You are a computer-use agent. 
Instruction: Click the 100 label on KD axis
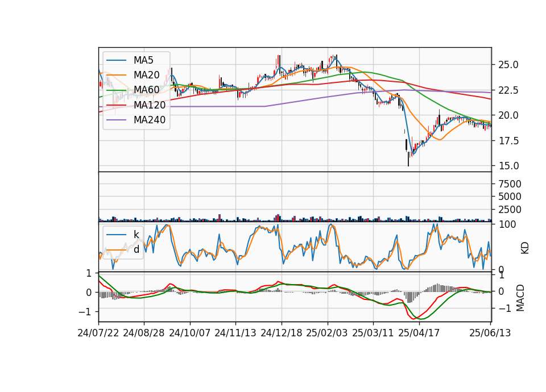click(x=507, y=224)
